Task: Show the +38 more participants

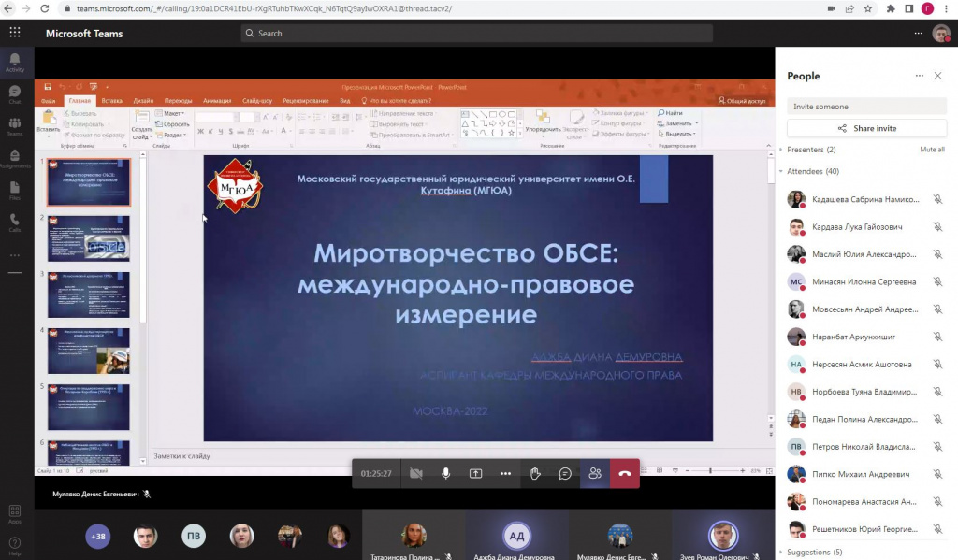Action: tap(97, 537)
